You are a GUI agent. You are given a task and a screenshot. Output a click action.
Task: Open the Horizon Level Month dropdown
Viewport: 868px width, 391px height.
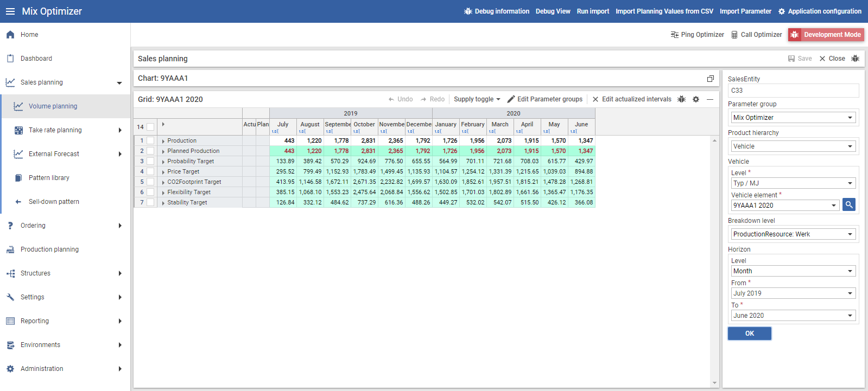793,271
